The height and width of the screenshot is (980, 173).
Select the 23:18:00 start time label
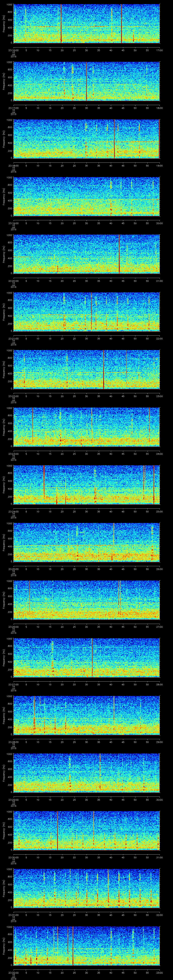tap(13, 166)
